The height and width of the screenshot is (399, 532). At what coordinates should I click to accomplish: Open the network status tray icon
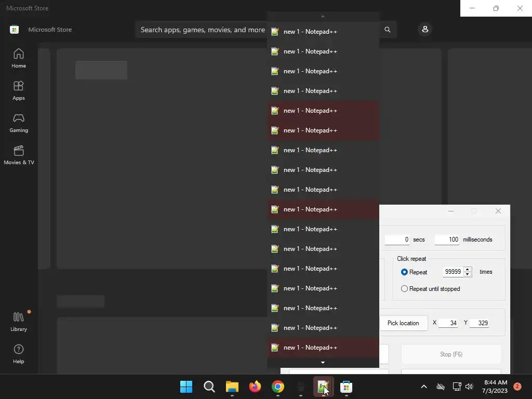457,387
